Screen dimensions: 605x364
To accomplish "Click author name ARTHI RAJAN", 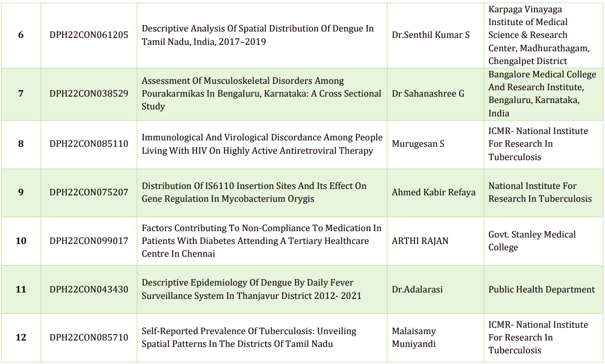I will tap(420, 241).
